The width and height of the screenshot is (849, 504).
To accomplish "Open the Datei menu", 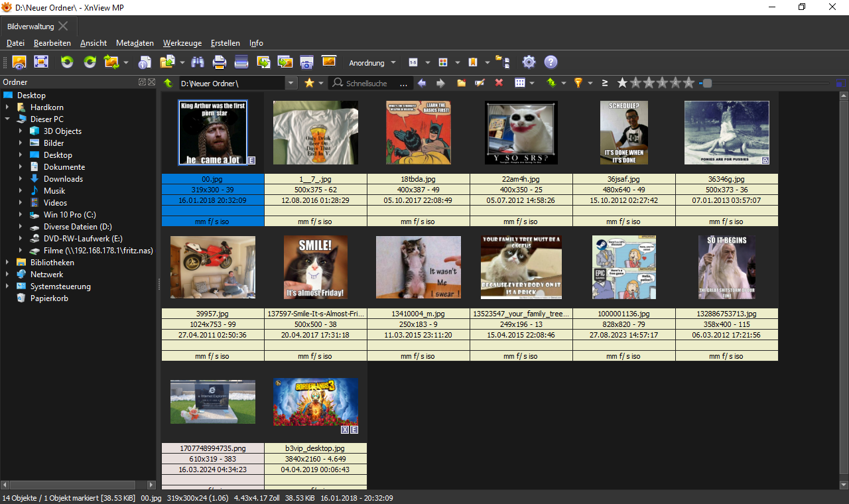I will click(x=15, y=43).
